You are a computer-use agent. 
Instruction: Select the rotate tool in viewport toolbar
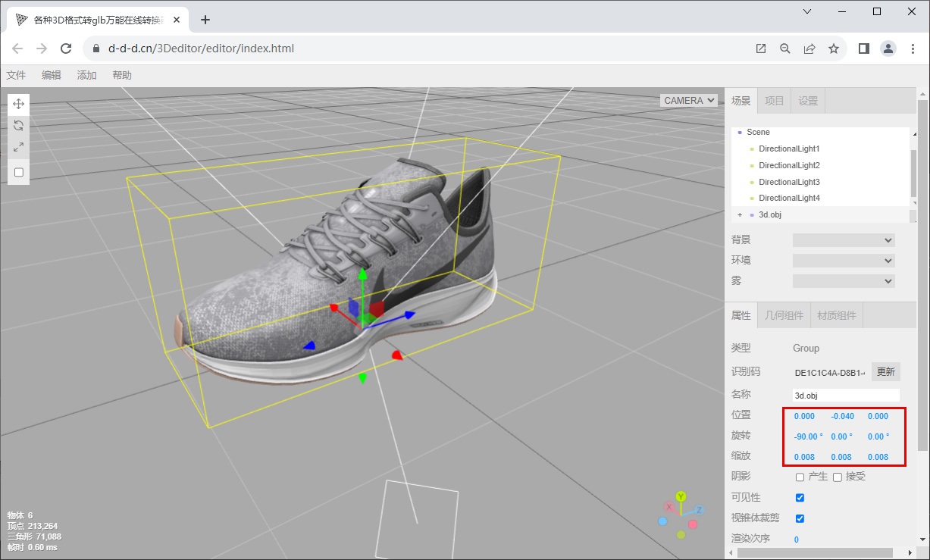tap(19, 126)
